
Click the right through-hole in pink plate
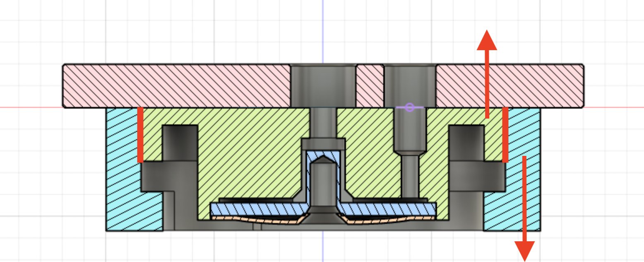pos(410,85)
